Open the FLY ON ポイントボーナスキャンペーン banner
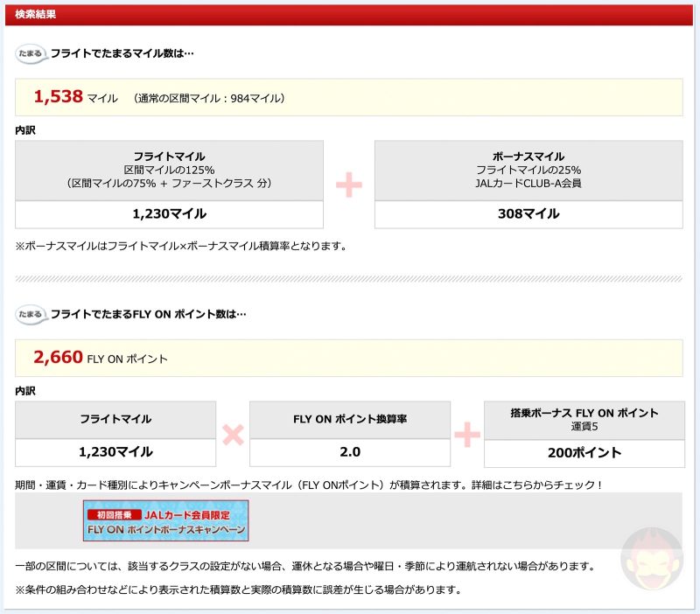This screenshot has height=614, width=700. (x=165, y=521)
